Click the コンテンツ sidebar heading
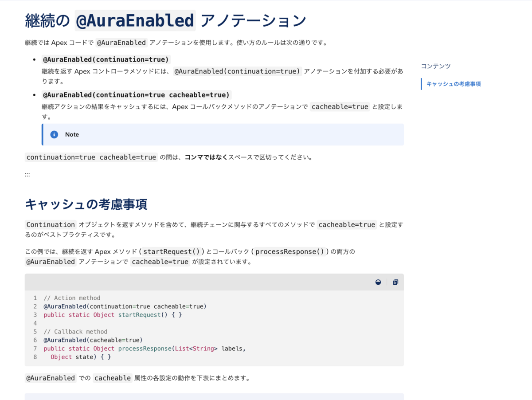Viewport: 532px width, 400px height. click(435, 66)
